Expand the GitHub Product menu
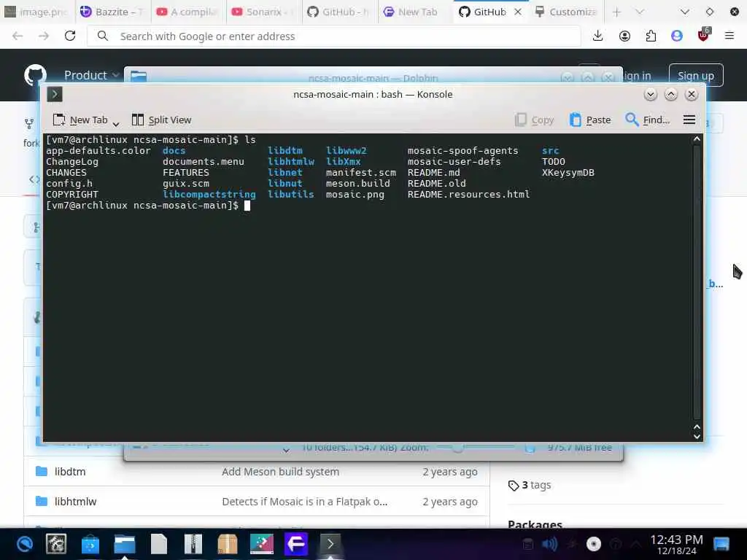The image size is (747, 560). (x=91, y=75)
